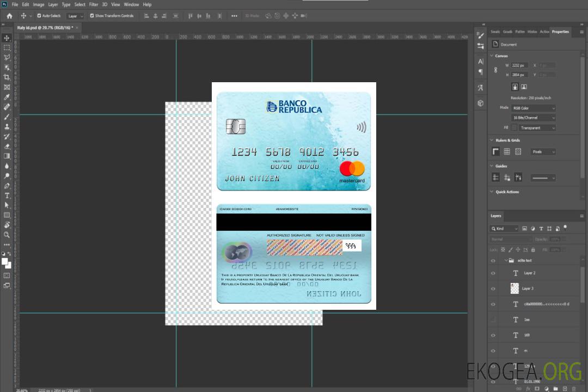Collapse the Quick Actions section
The image size is (588, 392).
[x=492, y=192]
